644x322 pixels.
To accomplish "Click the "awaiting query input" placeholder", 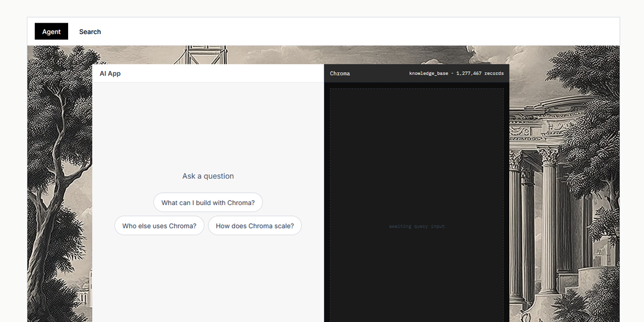I will 417,226.
